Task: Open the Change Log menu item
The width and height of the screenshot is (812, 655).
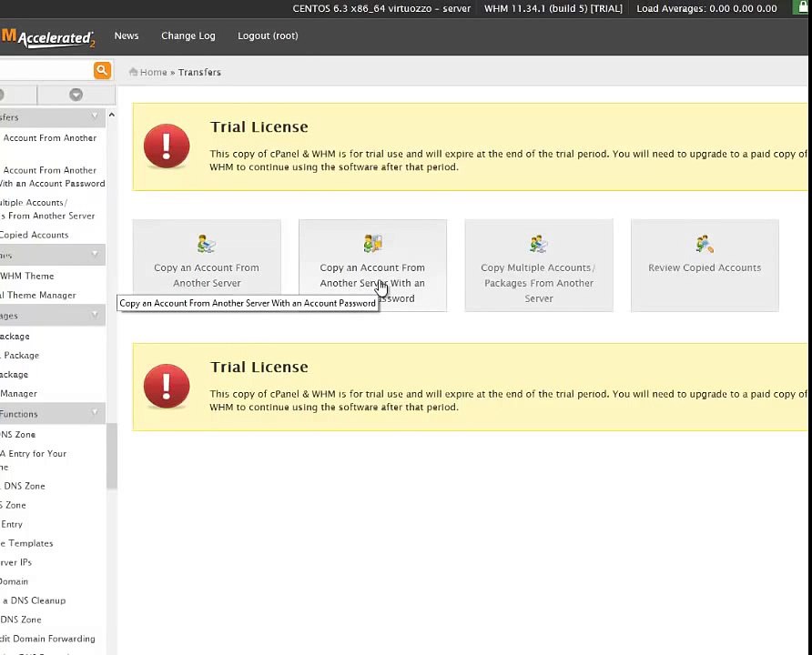Action: tap(188, 35)
